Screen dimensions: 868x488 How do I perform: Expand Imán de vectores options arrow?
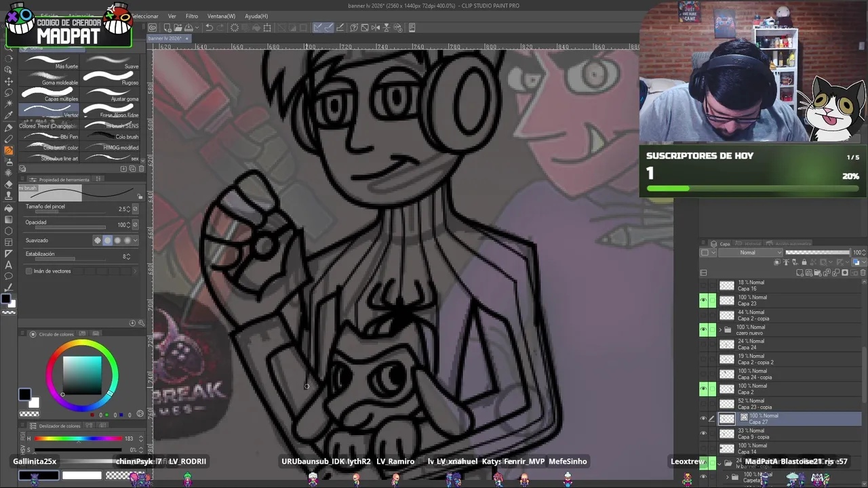[135, 271]
